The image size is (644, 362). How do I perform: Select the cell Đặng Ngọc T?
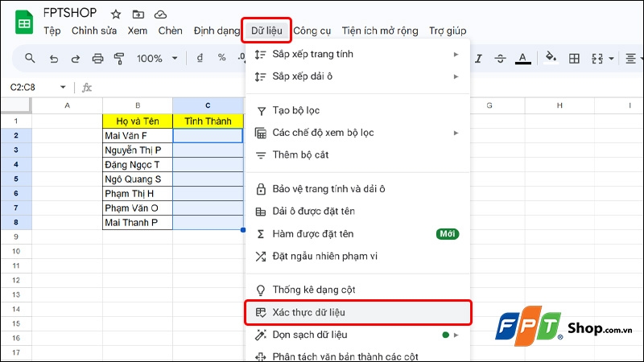click(x=138, y=165)
